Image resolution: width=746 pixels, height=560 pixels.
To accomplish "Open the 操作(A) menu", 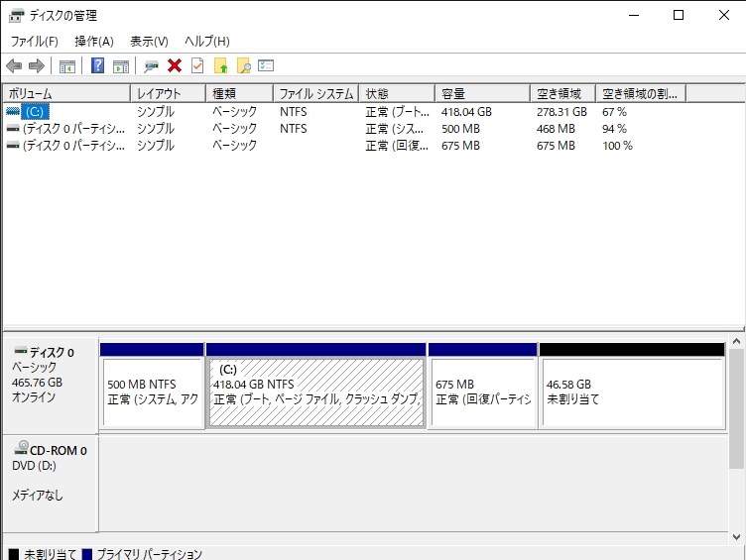I will [94, 42].
